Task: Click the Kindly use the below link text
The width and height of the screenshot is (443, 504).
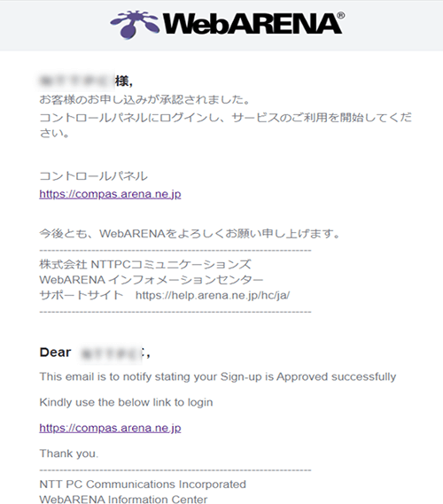Action: click(x=126, y=402)
